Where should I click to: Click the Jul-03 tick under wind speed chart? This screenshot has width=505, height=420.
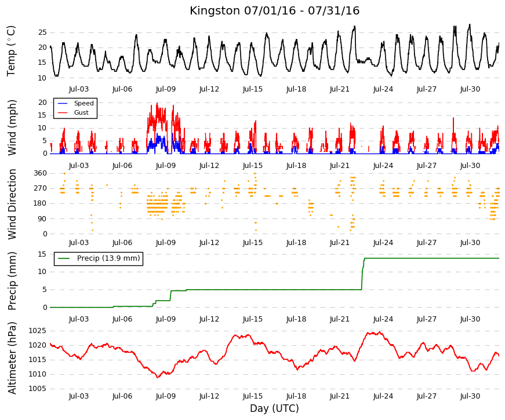click(79, 166)
